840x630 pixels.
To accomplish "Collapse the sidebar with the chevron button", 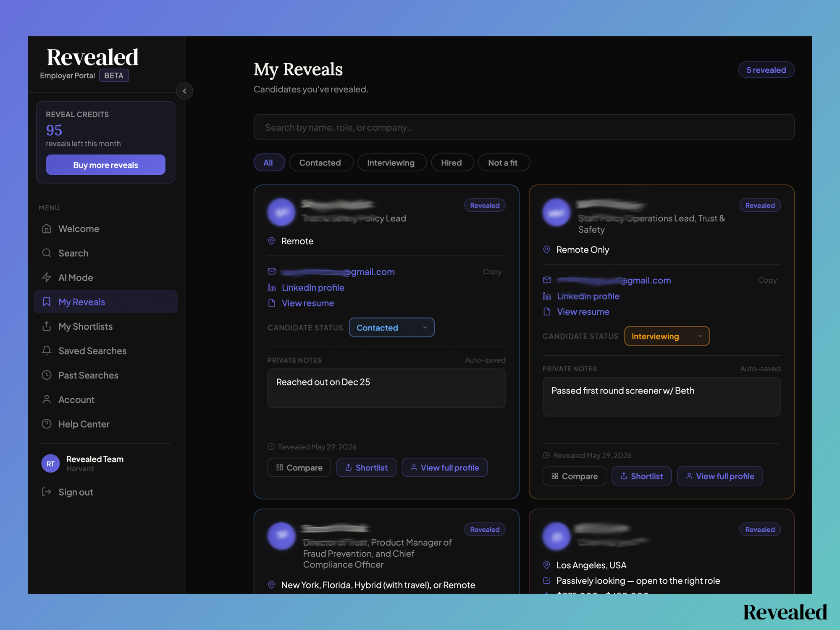I will [x=184, y=91].
